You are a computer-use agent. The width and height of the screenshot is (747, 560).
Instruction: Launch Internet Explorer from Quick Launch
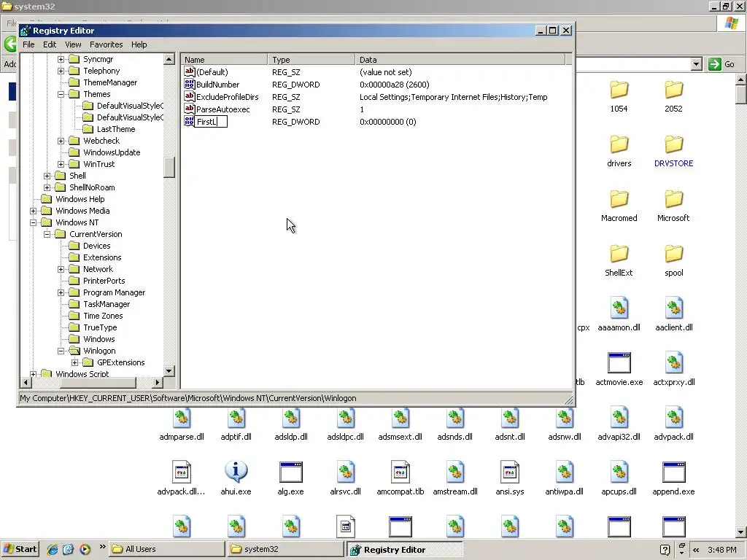(52, 550)
